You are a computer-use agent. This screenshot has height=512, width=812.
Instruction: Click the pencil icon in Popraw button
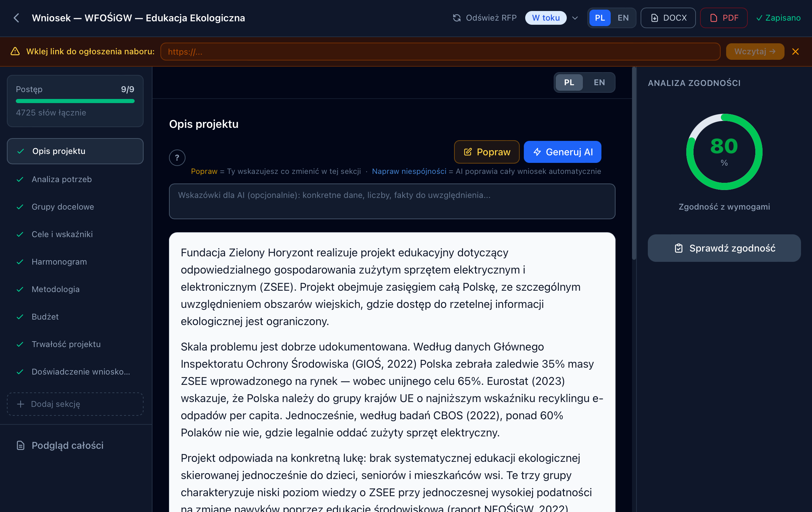point(467,152)
